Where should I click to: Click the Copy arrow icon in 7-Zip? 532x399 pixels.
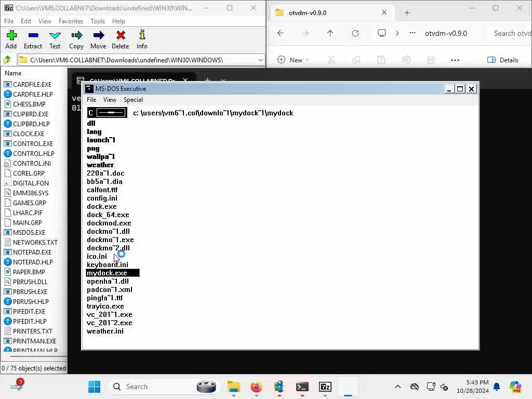(x=77, y=35)
